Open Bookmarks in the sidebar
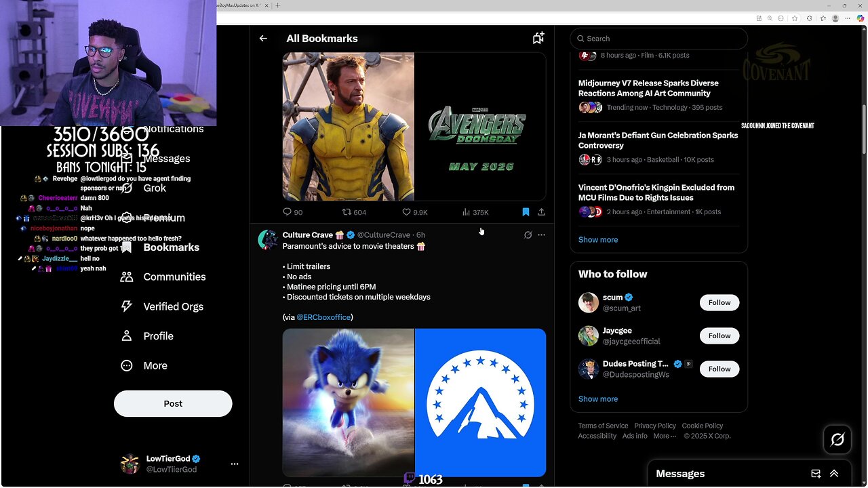The height and width of the screenshot is (488, 868). [x=161, y=247]
